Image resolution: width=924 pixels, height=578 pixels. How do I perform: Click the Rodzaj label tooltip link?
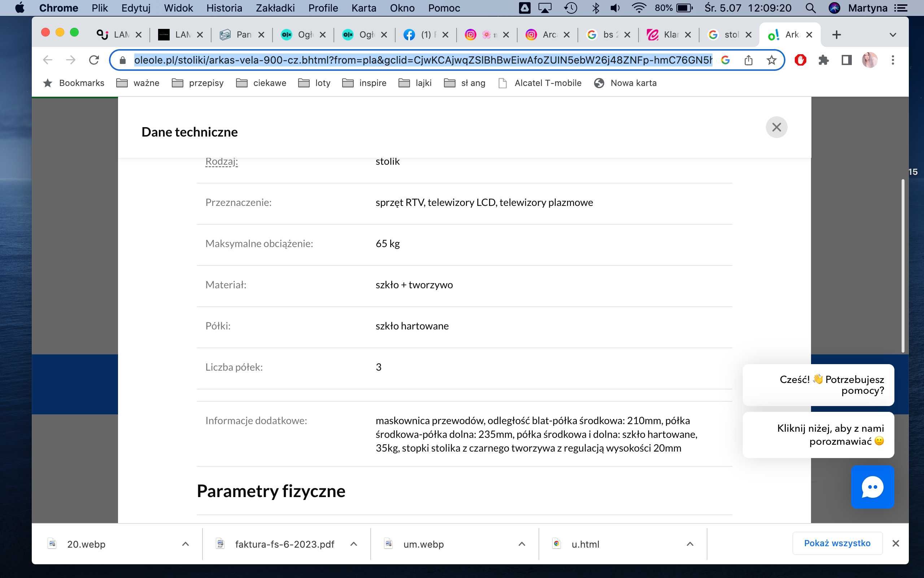pos(222,162)
